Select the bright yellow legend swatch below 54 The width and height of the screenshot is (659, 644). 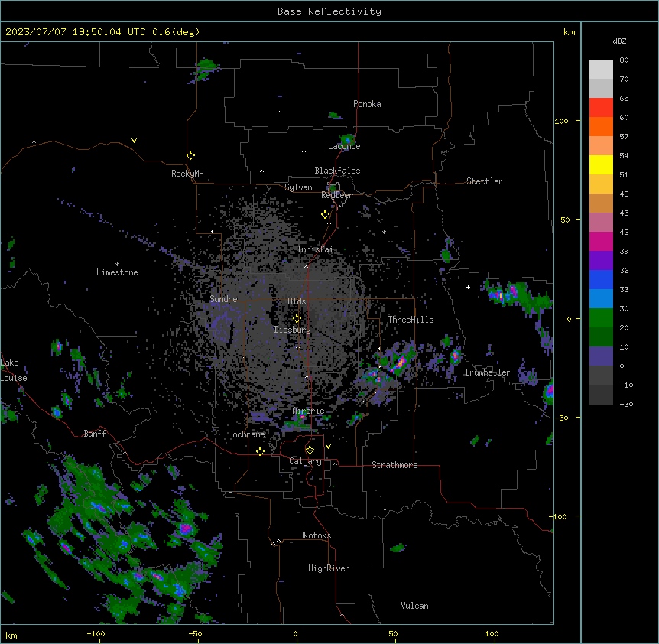click(601, 164)
